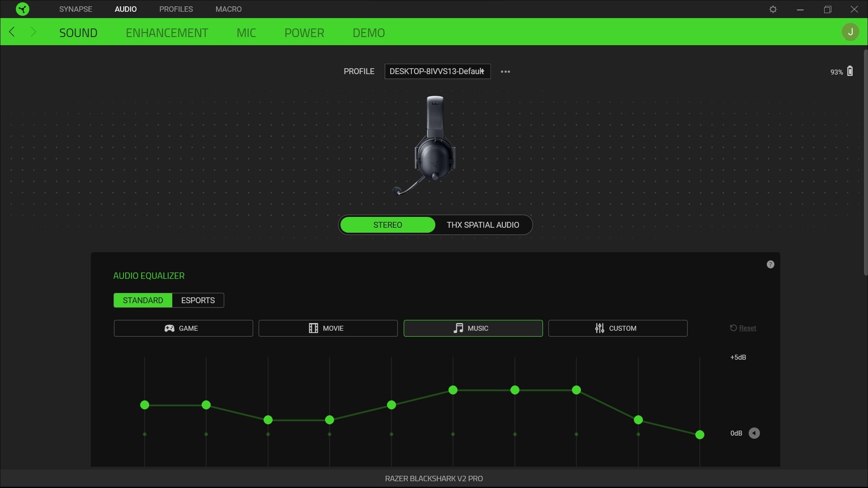Click the tenth equalizer band handle
This screenshot has height=488, width=868.
700,435
